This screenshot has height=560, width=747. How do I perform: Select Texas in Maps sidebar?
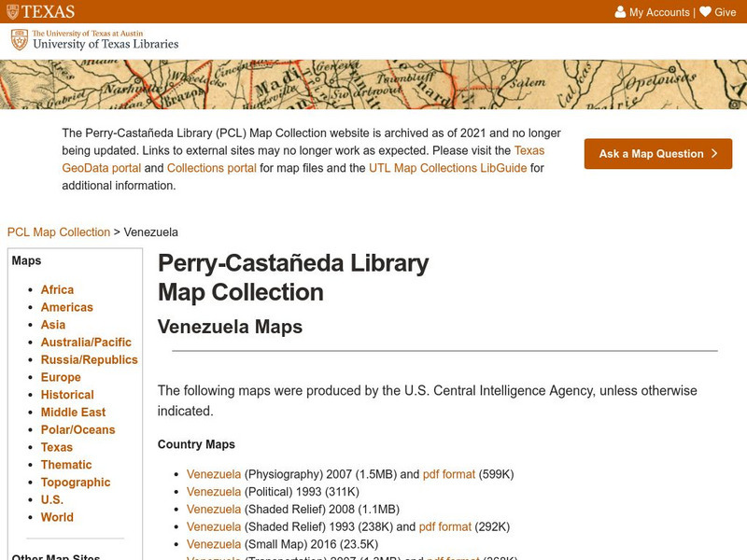click(57, 447)
